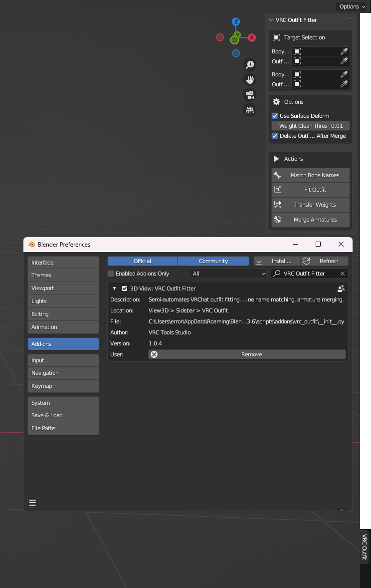
Task: Click the negative Z blue circle on gizmo
Action: pos(236,53)
